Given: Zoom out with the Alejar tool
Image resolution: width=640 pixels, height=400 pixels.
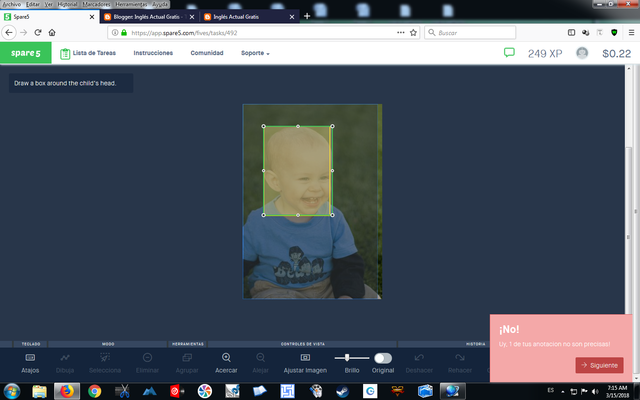Looking at the screenshot, I should 260,363.
